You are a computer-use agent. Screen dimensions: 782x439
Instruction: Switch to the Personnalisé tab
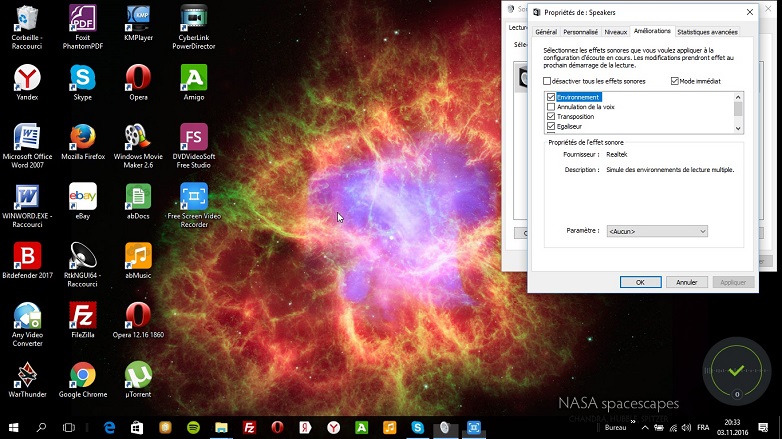581,32
